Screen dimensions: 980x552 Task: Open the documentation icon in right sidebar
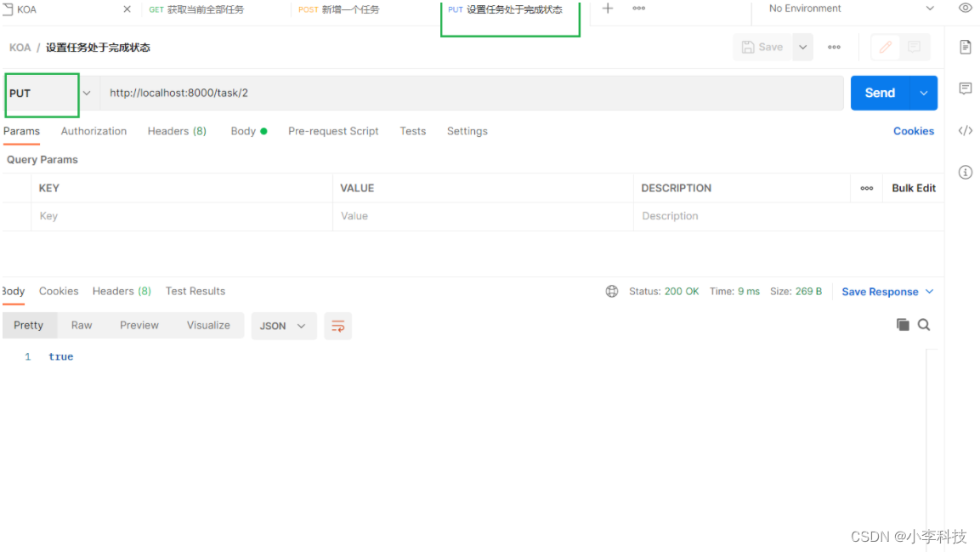click(965, 48)
